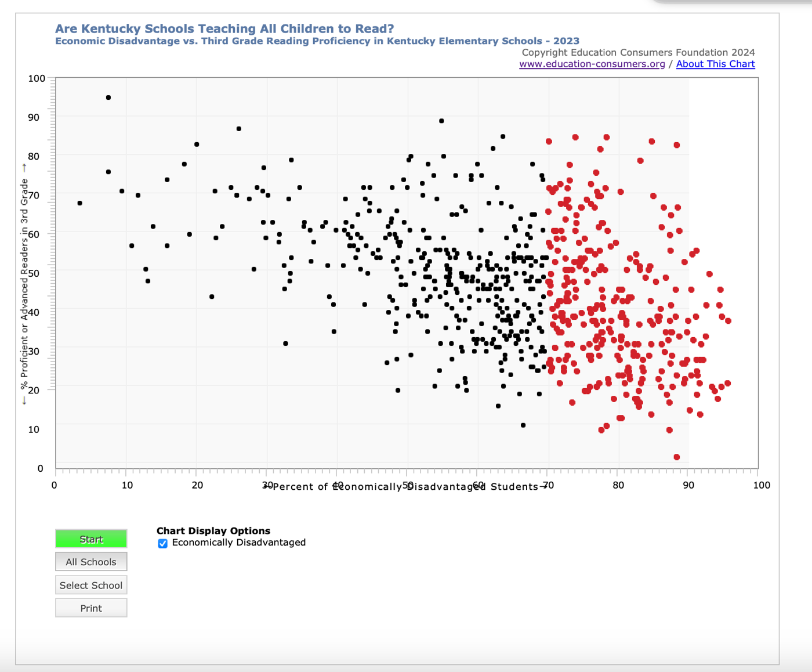
Task: Click the down arrow below y-axis label
Action: coord(24,401)
